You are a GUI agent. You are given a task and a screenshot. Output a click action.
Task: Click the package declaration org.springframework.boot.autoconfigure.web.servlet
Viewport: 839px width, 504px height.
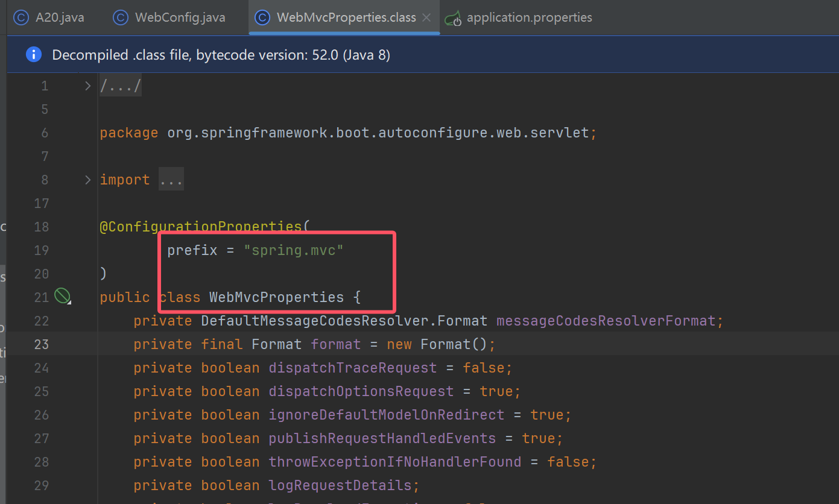tap(378, 133)
